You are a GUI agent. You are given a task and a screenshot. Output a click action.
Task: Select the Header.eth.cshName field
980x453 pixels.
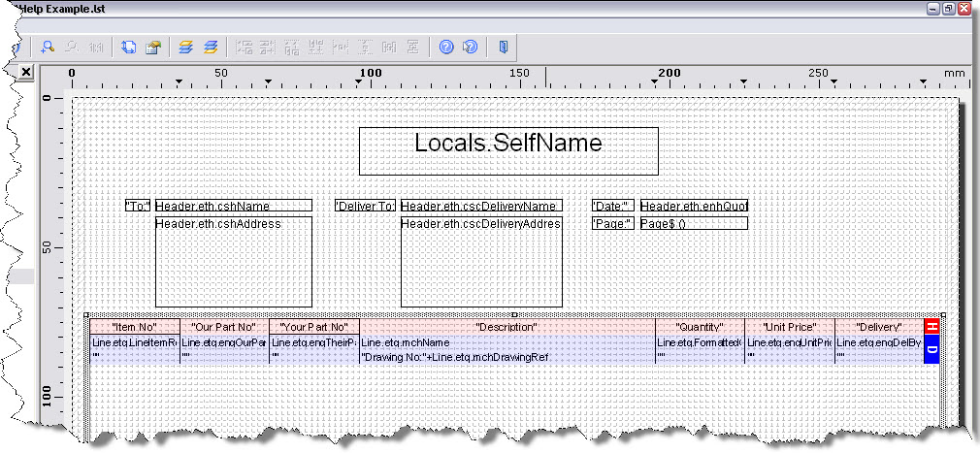[234, 206]
